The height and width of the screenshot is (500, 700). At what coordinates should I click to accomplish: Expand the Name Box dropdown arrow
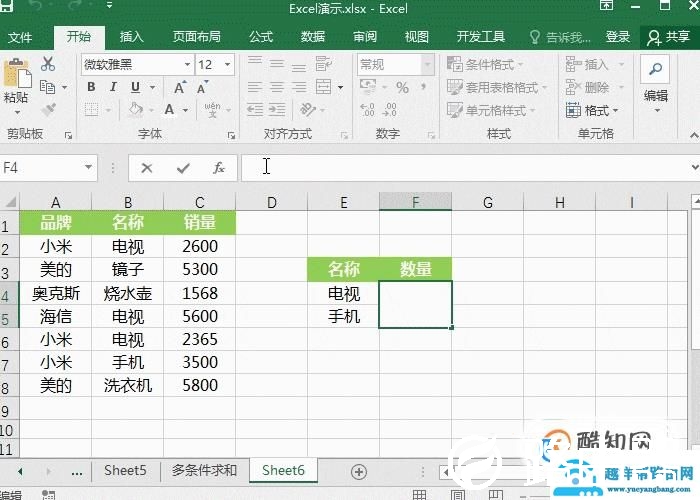[x=88, y=167]
